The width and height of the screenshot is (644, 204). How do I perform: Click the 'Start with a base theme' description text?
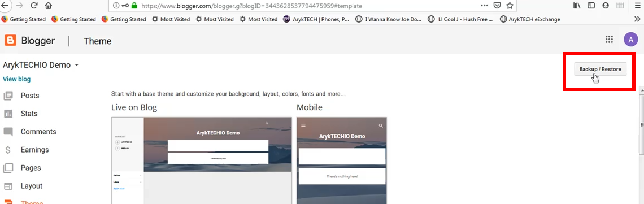(228, 94)
